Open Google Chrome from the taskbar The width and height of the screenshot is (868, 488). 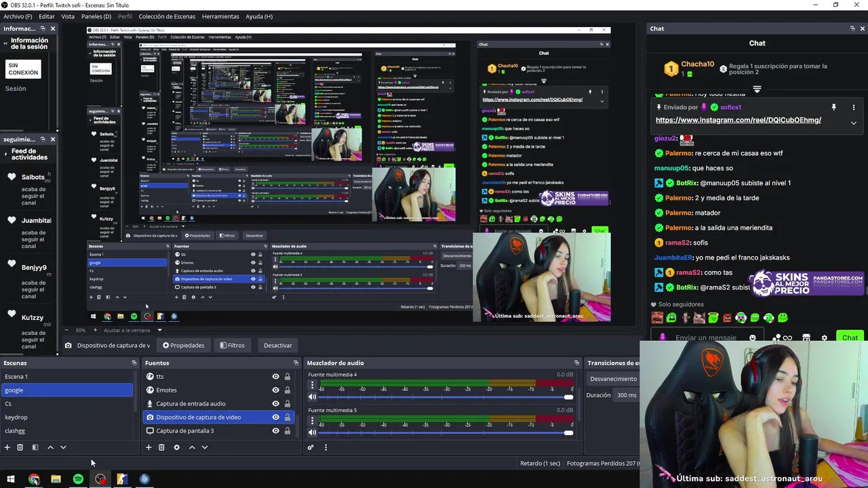click(34, 479)
